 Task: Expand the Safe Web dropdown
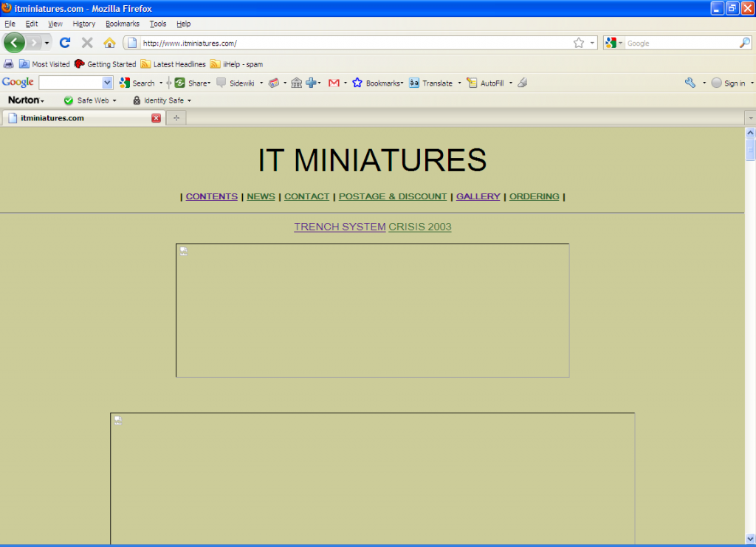point(90,100)
